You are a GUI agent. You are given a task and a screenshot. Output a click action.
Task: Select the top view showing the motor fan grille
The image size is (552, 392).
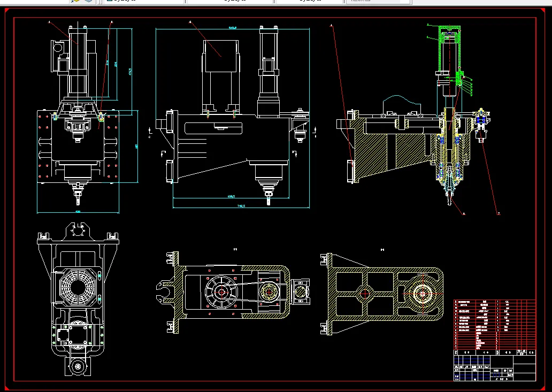point(78,299)
